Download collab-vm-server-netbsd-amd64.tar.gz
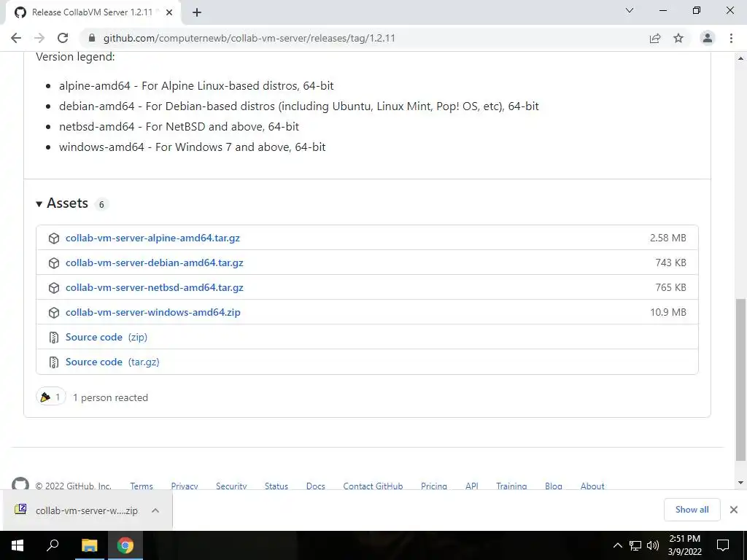This screenshot has height=560, width=747. click(155, 287)
